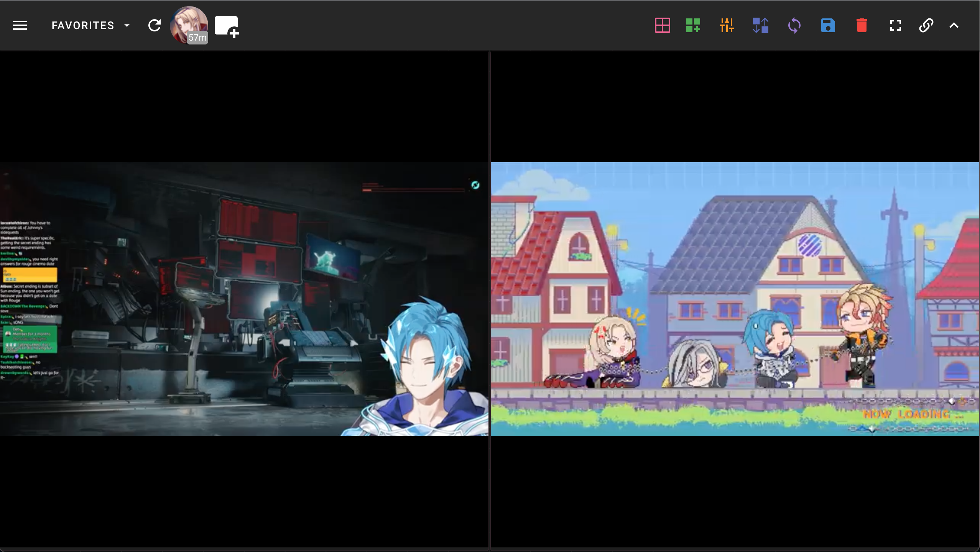Save the layout with the floppy icon
This screenshot has height=552, width=980.
pyautogui.click(x=828, y=26)
